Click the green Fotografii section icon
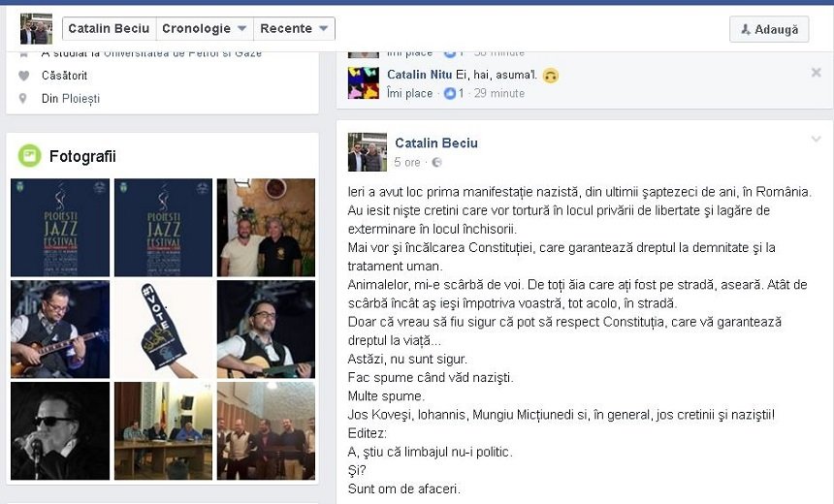 tap(29, 156)
